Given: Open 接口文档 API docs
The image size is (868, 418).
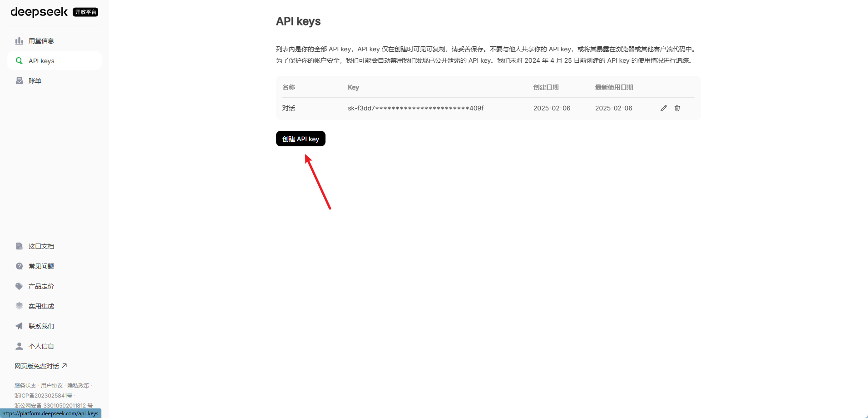Looking at the screenshot, I should (x=54, y=246).
